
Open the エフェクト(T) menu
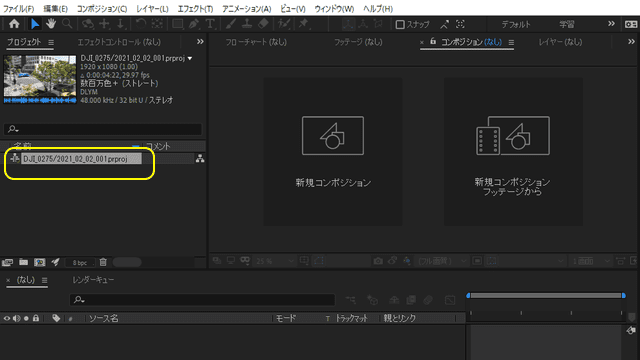(x=196, y=9)
